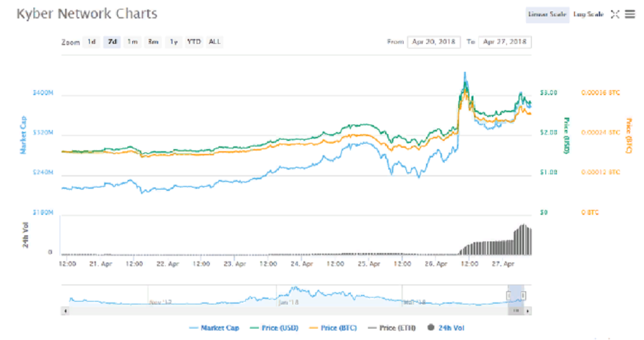The image size is (644, 340).
Task: Switch to Linear Scale
Action: pyautogui.click(x=547, y=14)
